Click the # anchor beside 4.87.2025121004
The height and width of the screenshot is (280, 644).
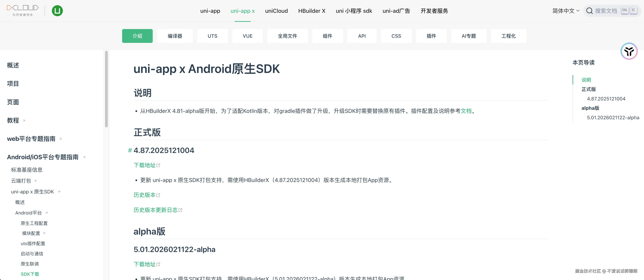130,150
